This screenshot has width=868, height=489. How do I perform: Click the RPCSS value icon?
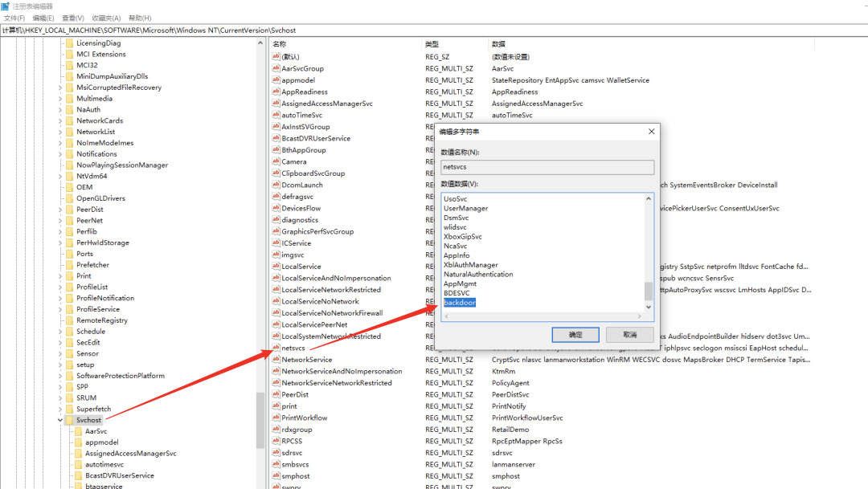(x=276, y=441)
